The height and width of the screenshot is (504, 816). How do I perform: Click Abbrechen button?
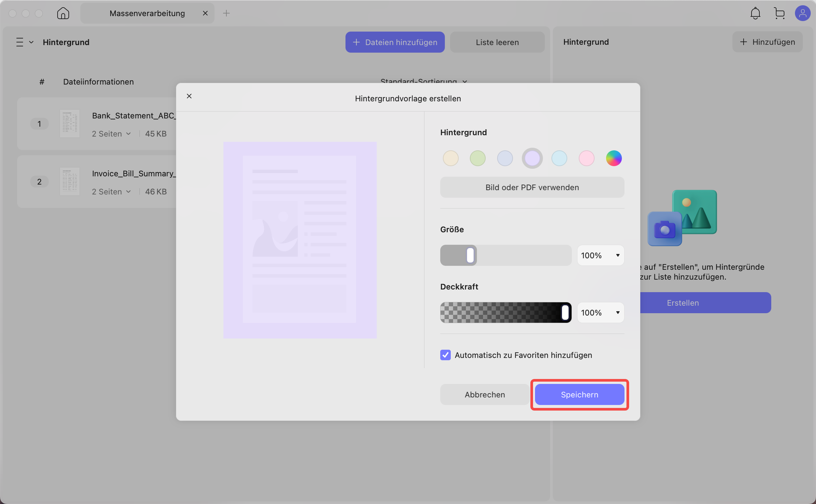click(485, 395)
